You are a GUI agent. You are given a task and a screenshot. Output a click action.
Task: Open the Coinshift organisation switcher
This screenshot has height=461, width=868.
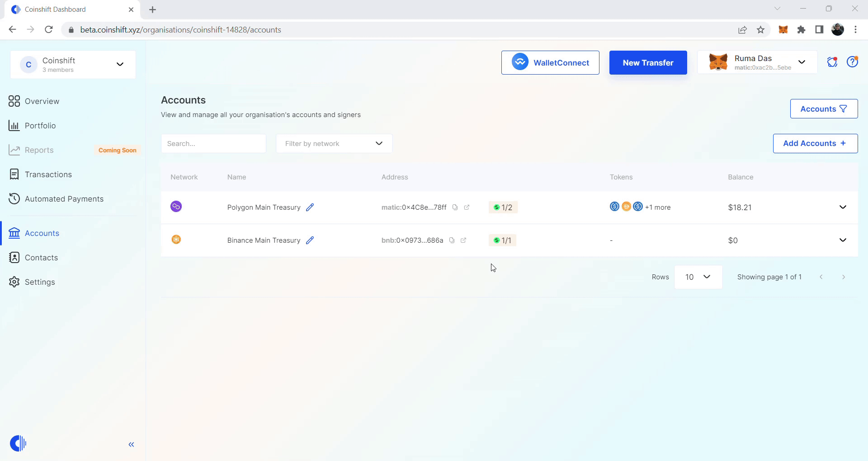coord(73,65)
